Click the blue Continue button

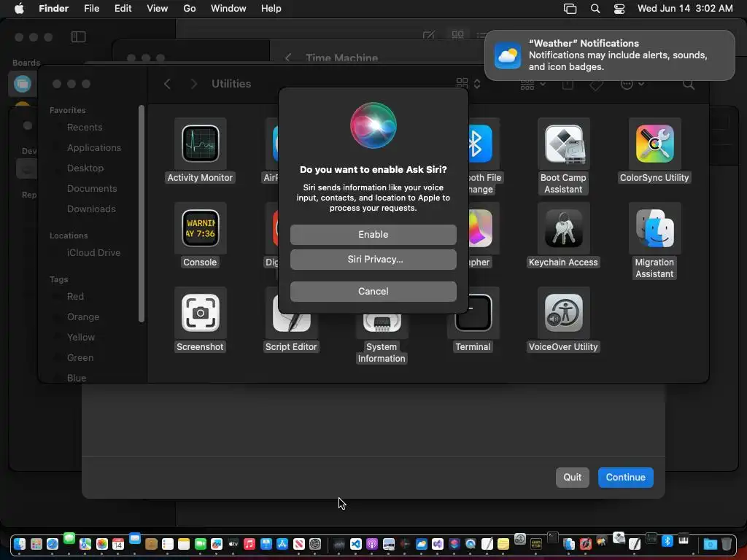pos(625,478)
